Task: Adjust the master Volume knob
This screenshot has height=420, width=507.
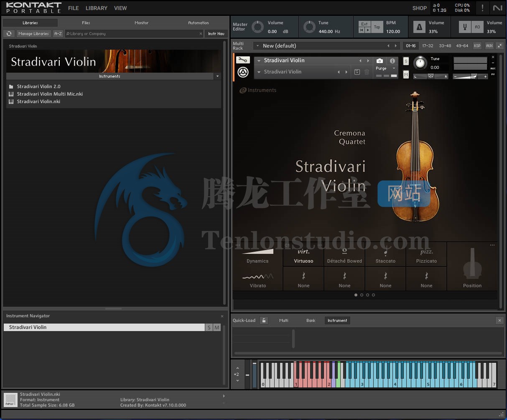Action: 258,26
